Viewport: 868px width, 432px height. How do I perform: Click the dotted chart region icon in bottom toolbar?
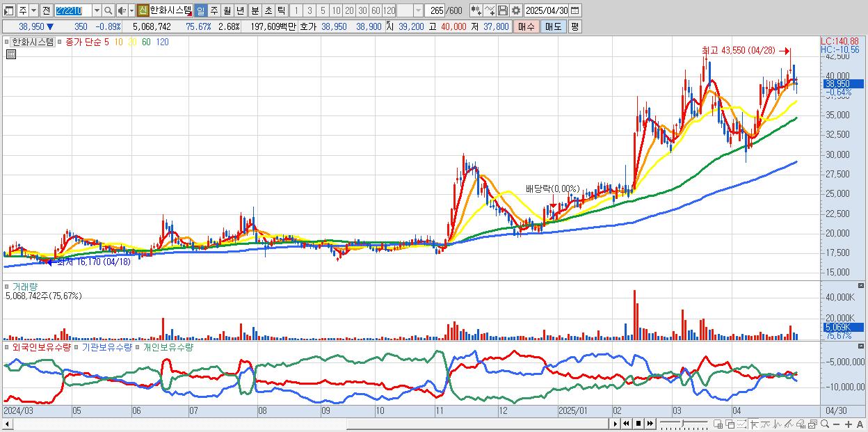pyautogui.click(x=741, y=424)
